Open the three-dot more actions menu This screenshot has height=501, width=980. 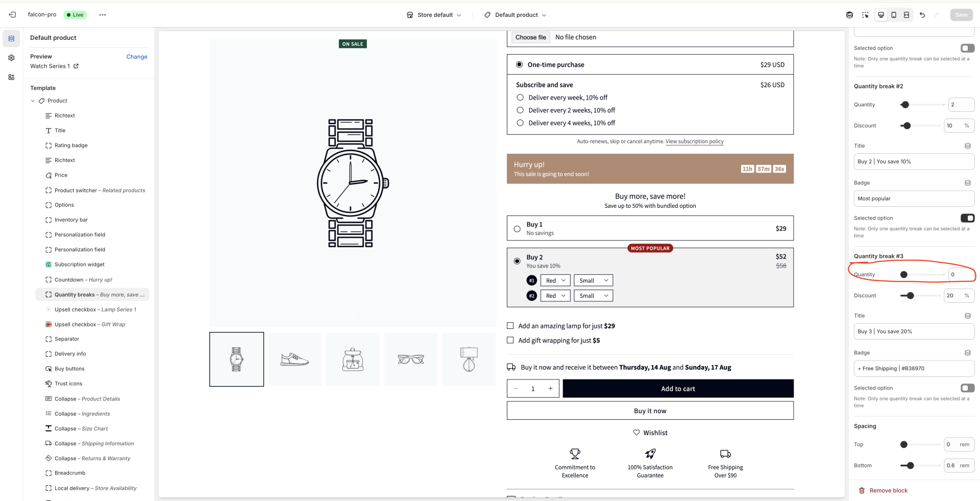[103, 15]
